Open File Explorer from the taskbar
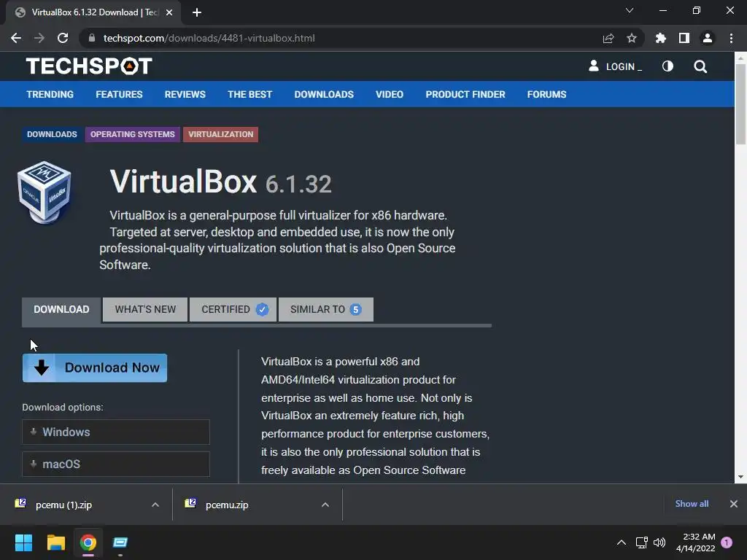This screenshot has height=560, width=747. (x=55, y=542)
